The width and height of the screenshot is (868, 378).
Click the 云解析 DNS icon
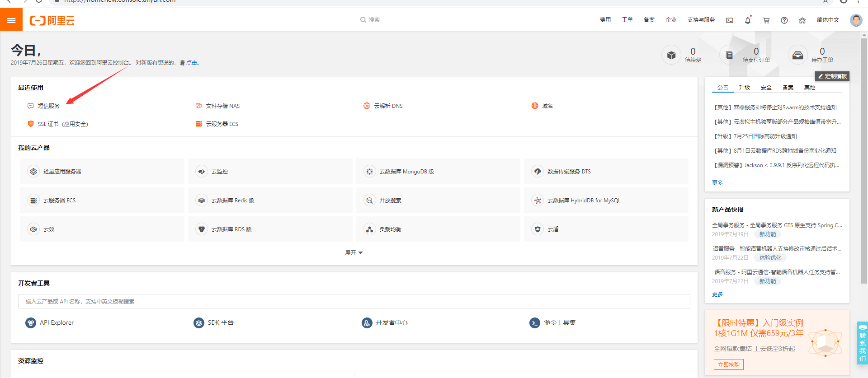point(367,106)
